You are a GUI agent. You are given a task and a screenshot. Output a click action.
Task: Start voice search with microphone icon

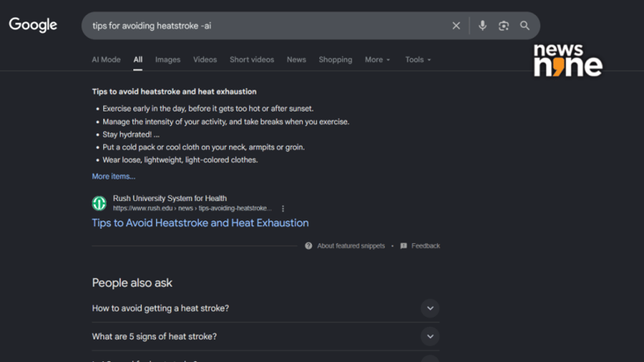(x=483, y=25)
